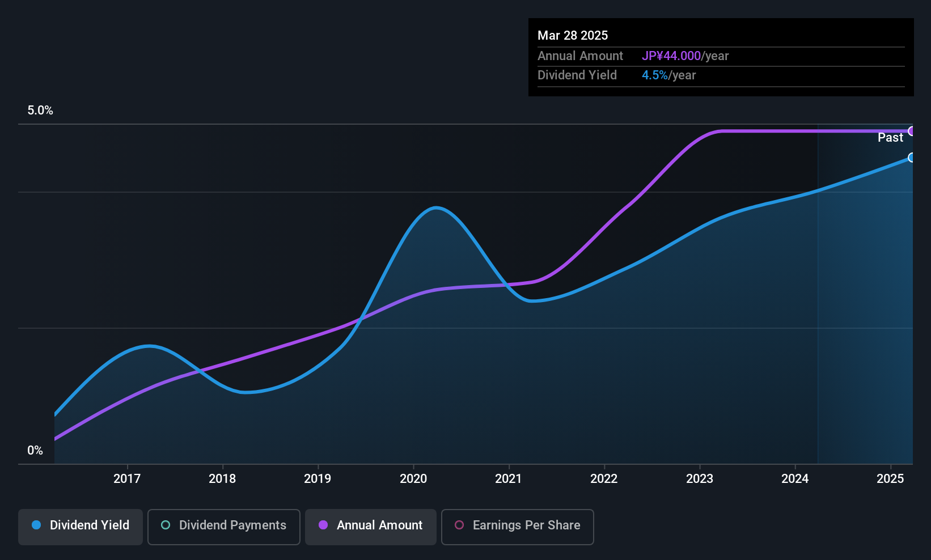Click the pink ring in Earnings Per Share legend
Viewport: 931px width, 560px height.
click(459, 525)
